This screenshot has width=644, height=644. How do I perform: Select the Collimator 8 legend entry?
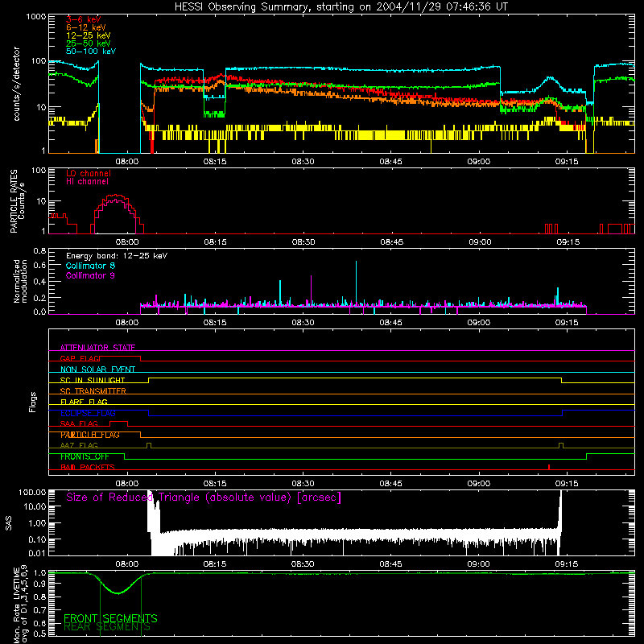point(90,266)
